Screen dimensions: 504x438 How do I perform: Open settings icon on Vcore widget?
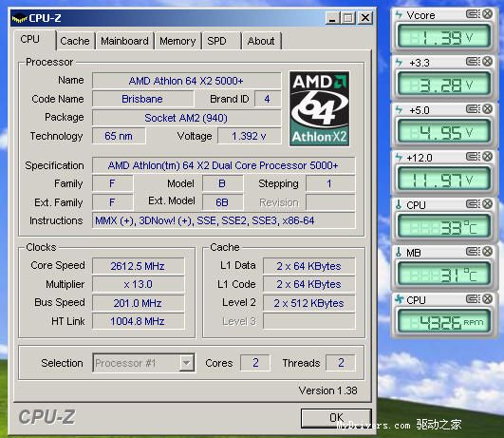[473, 14]
